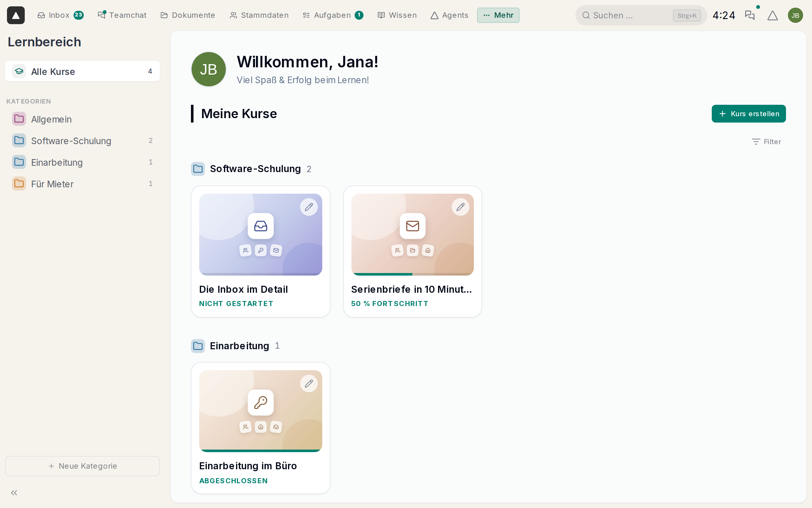Viewport: 812px width, 508px height.
Task: Click the 4:24 timer display
Action: pos(724,15)
